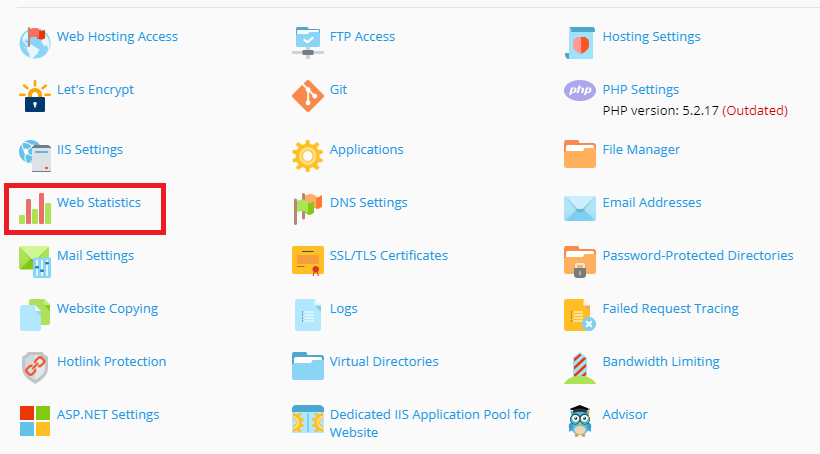820x454 pixels.
Task: Click the ASP.NET Settings windows icon
Action: (x=35, y=420)
